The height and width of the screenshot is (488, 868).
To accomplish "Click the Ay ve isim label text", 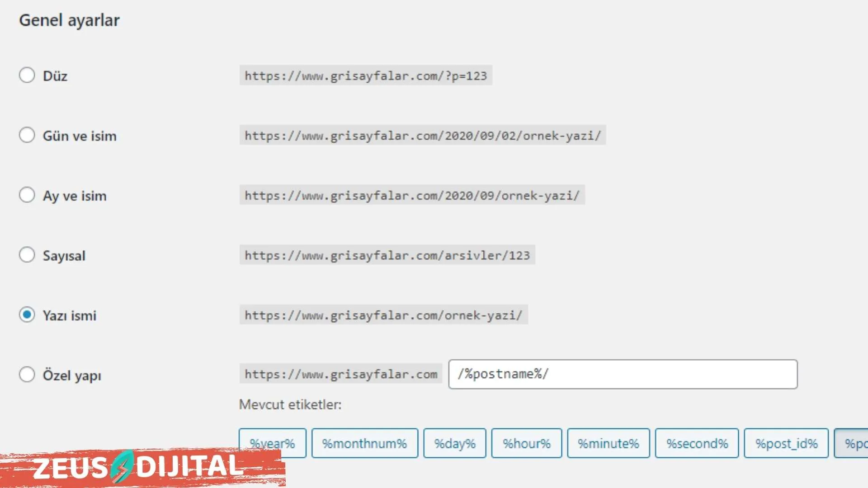I will tap(75, 196).
